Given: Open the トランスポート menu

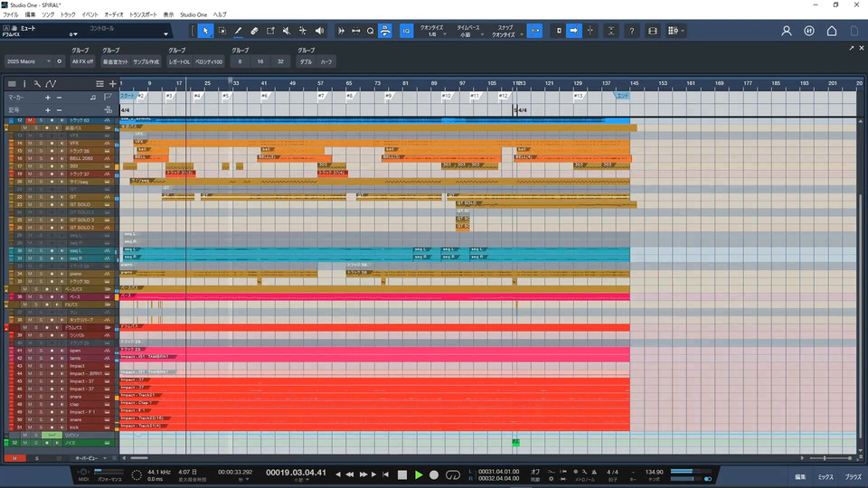Looking at the screenshot, I should (142, 15).
